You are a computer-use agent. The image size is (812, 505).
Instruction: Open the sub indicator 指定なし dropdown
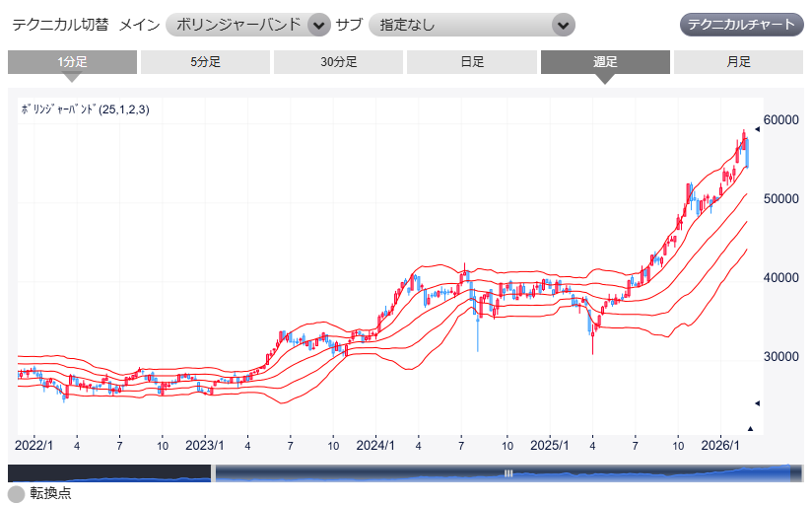tap(472, 25)
